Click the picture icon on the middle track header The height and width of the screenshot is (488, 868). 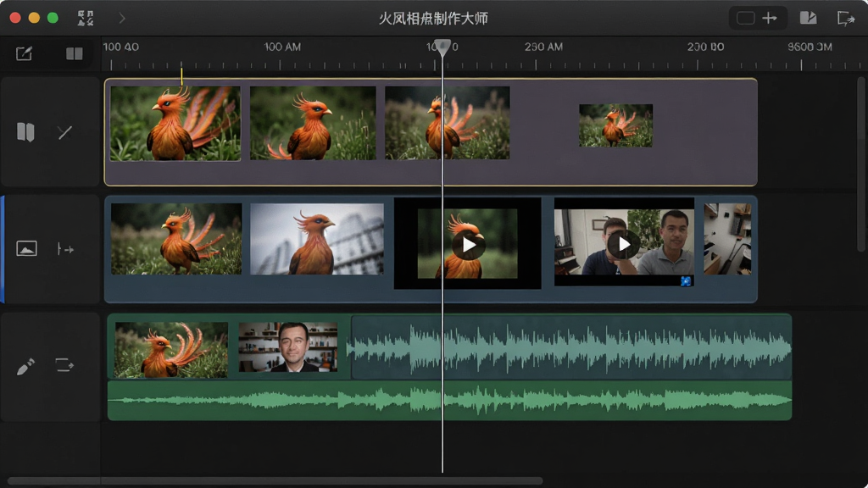(x=26, y=248)
